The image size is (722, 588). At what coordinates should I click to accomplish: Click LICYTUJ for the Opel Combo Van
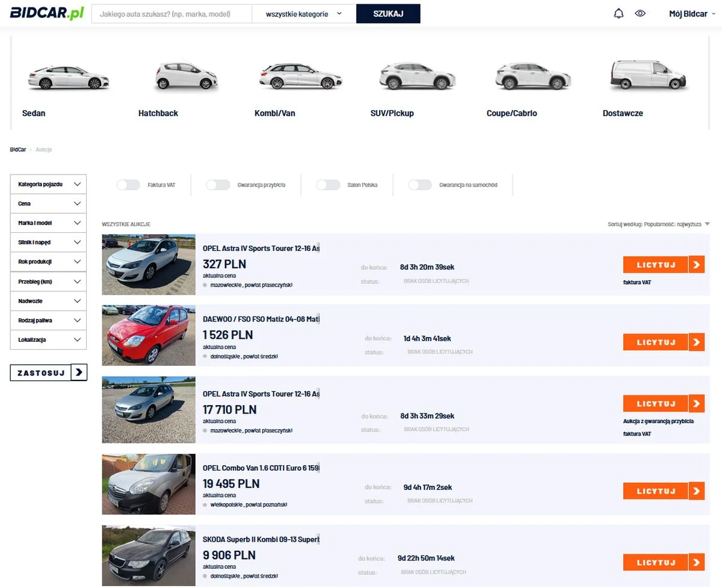click(656, 491)
